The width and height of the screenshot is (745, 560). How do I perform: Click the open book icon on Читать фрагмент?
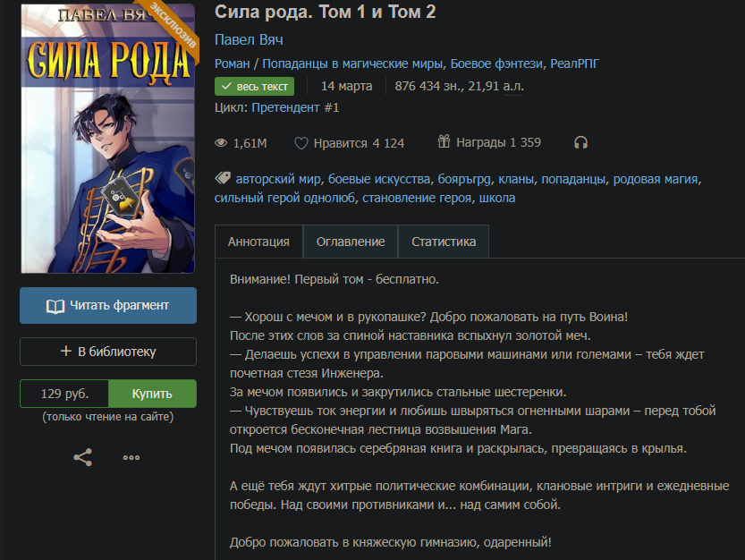point(55,306)
